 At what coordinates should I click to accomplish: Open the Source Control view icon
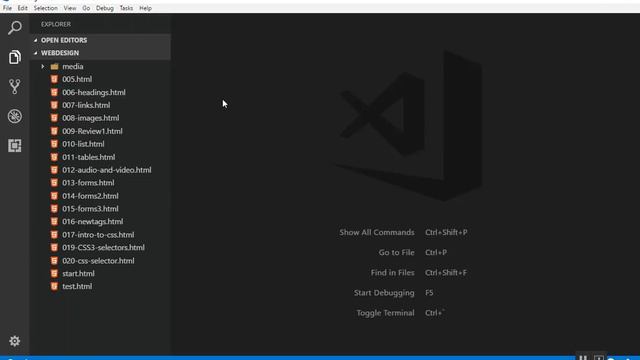tap(15, 87)
